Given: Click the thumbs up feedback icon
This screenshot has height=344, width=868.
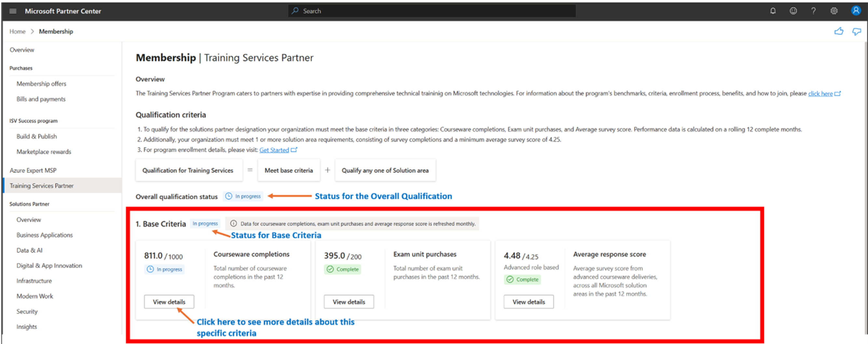Looking at the screenshot, I should 839,31.
